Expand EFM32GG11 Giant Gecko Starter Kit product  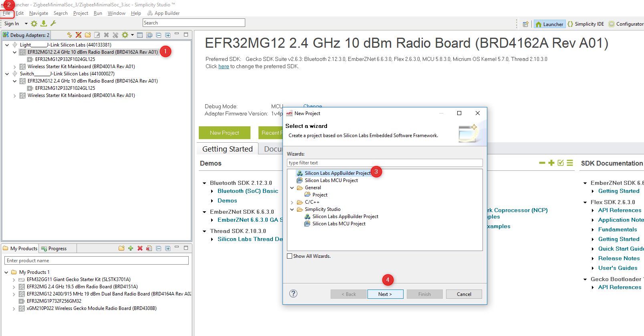click(14, 280)
